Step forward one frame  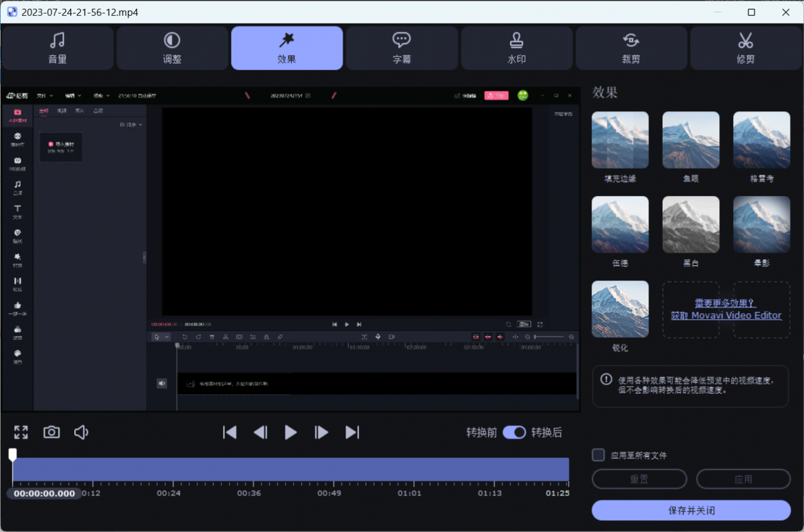click(321, 433)
